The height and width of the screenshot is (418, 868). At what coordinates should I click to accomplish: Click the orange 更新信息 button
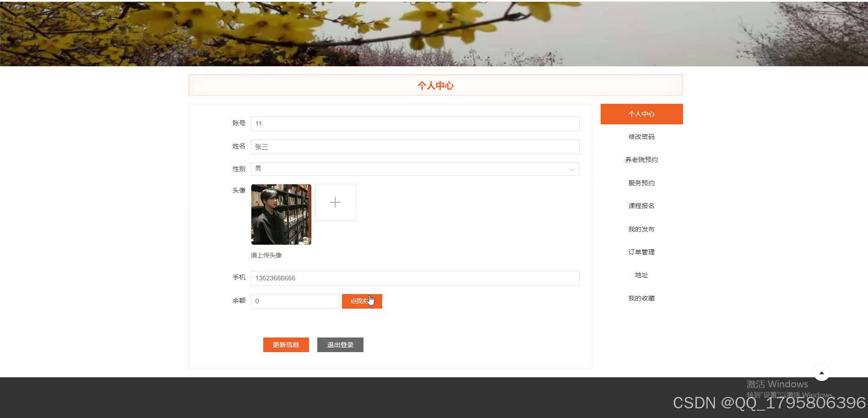[286, 345]
